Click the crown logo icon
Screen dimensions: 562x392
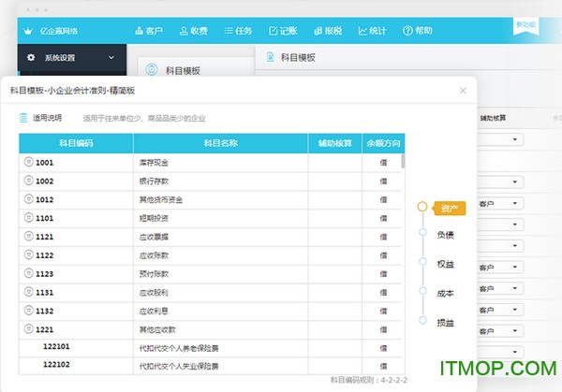click(x=28, y=31)
